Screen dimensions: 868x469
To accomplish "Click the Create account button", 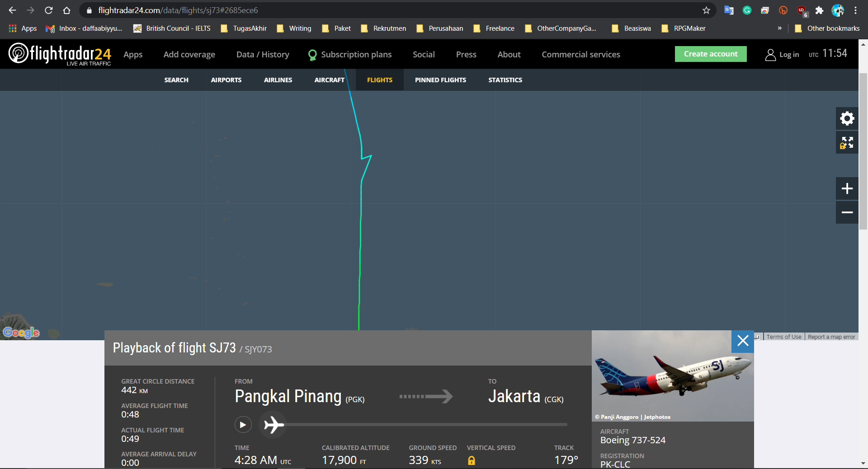I will coord(711,54).
